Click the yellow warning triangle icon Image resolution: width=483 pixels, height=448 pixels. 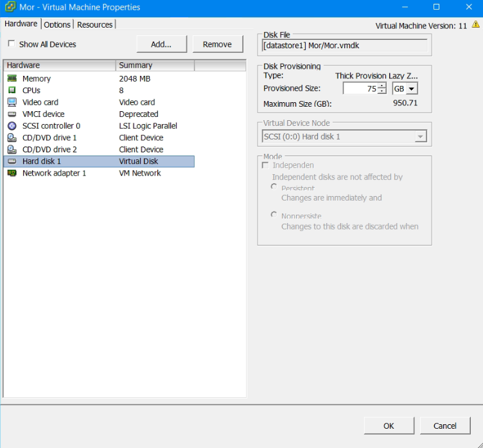(475, 24)
